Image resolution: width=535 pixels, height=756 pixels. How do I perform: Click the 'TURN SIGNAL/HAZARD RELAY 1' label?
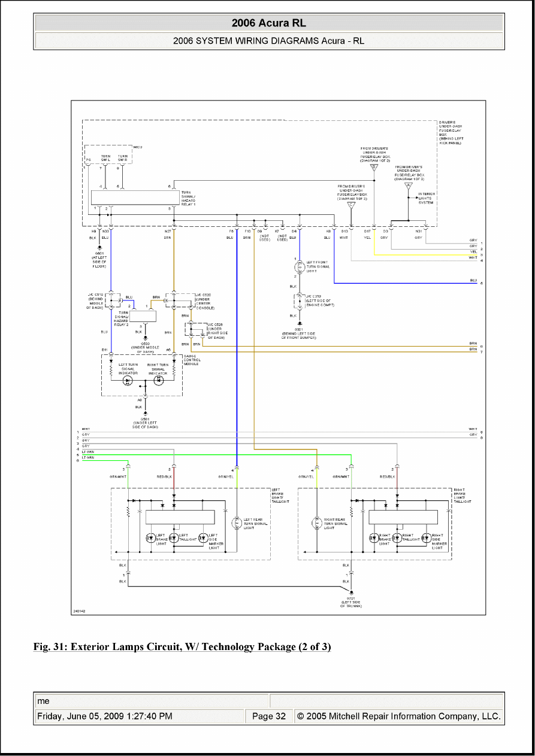188,199
